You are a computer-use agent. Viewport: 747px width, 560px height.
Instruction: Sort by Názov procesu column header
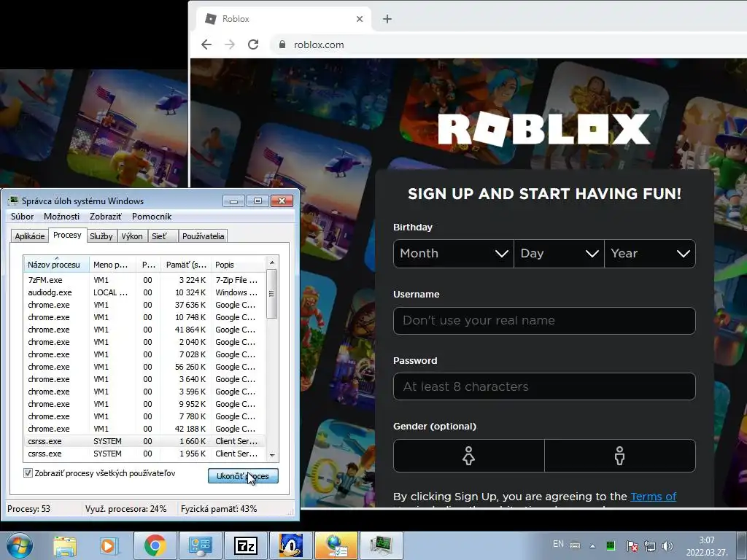[x=56, y=265]
